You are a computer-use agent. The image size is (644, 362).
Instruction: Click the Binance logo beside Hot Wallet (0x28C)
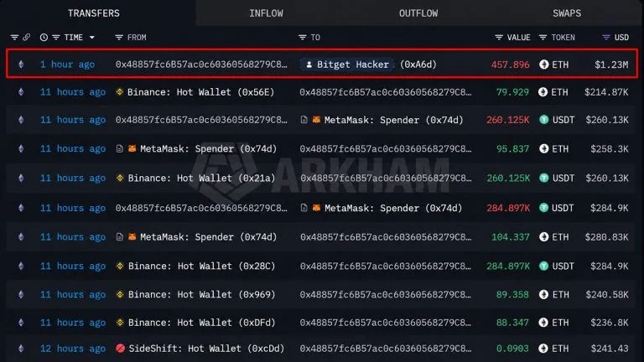tap(120, 266)
